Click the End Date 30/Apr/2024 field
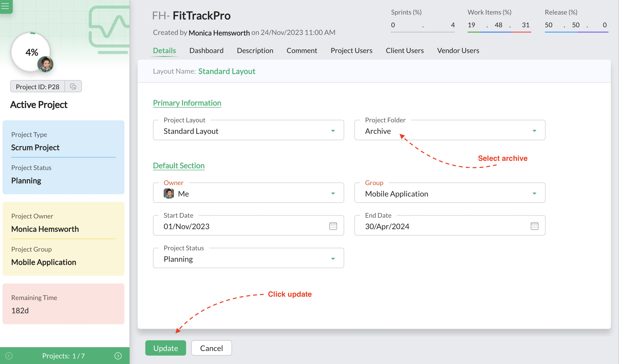 pos(450,225)
